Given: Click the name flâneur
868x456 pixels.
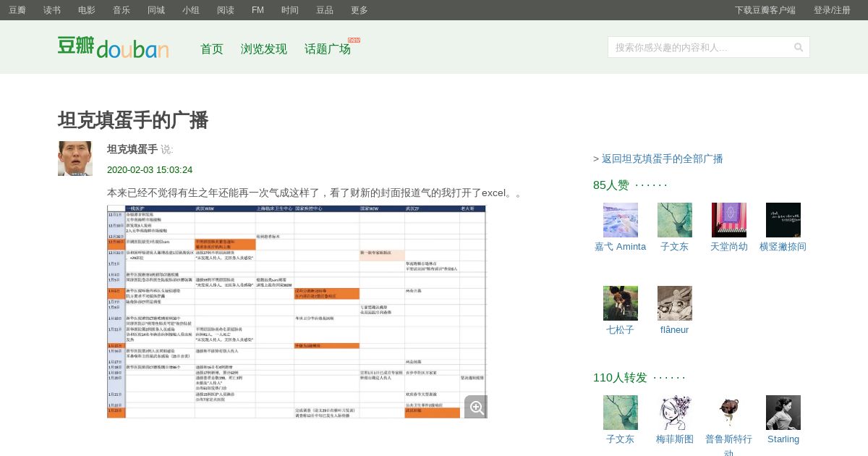Looking at the screenshot, I should tap(675, 330).
